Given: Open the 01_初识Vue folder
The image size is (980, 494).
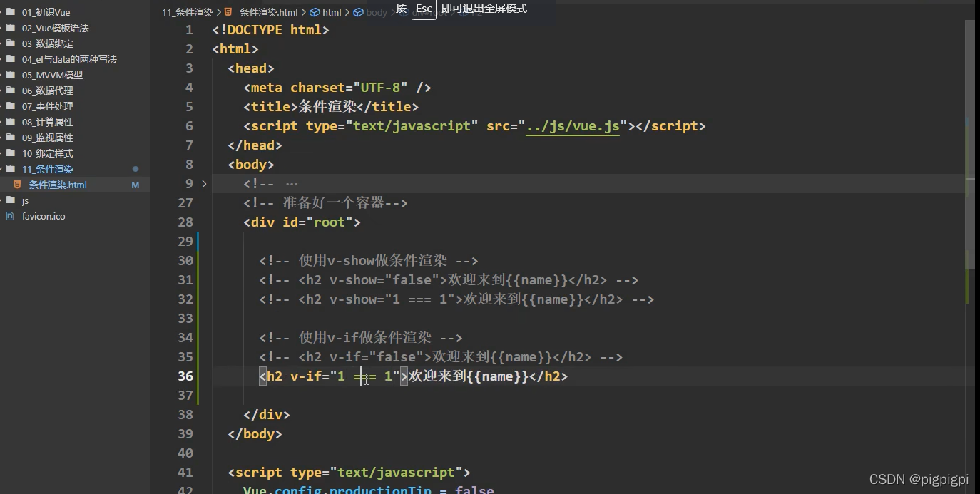Looking at the screenshot, I should [x=46, y=12].
